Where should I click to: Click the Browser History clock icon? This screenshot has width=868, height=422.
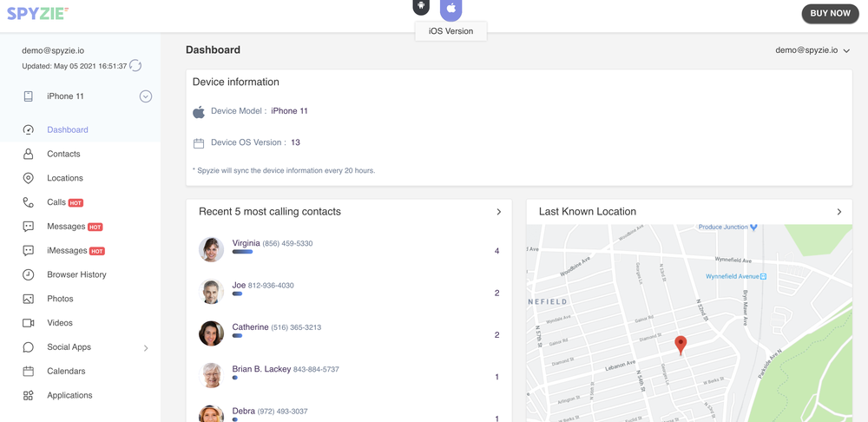[29, 274]
